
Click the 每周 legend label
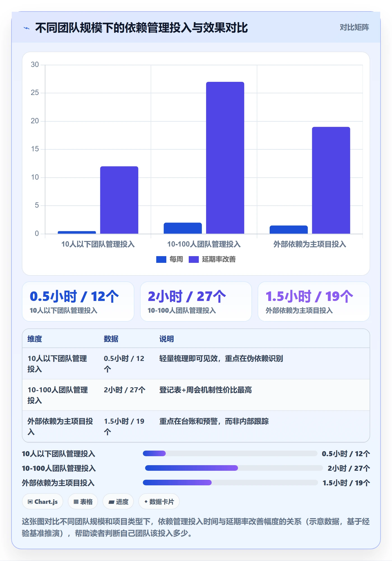pos(176,259)
